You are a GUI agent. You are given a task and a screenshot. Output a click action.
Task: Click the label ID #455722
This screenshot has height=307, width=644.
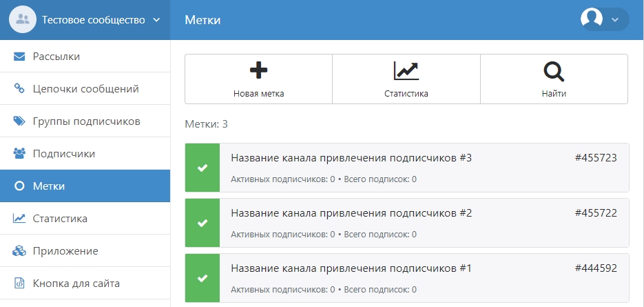[596, 213]
